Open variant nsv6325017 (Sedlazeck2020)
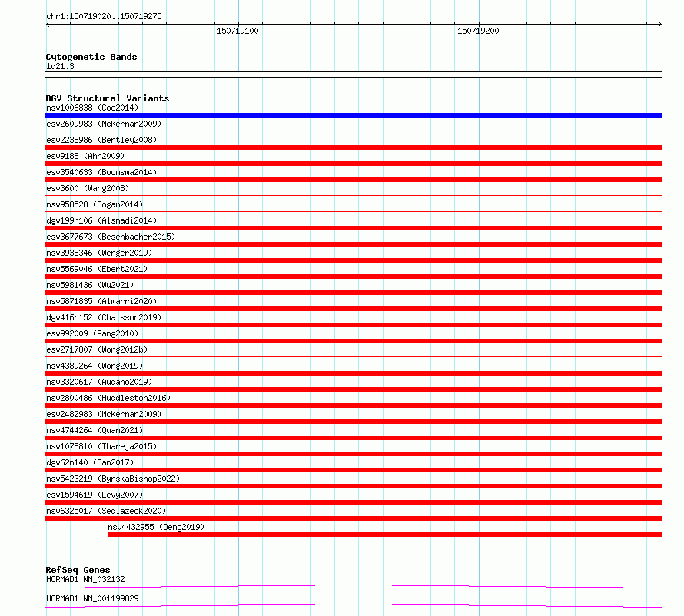This screenshot has height=616, width=684. point(106,511)
